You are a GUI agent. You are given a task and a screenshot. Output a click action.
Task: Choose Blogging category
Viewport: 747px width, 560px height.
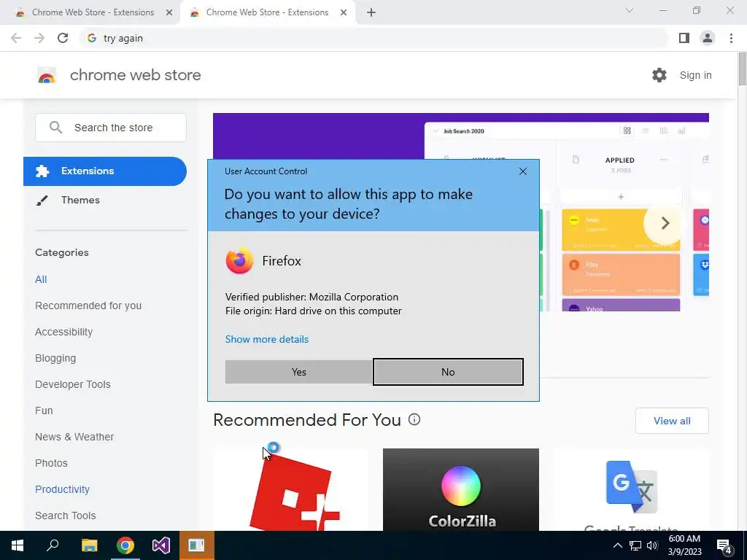(x=55, y=358)
